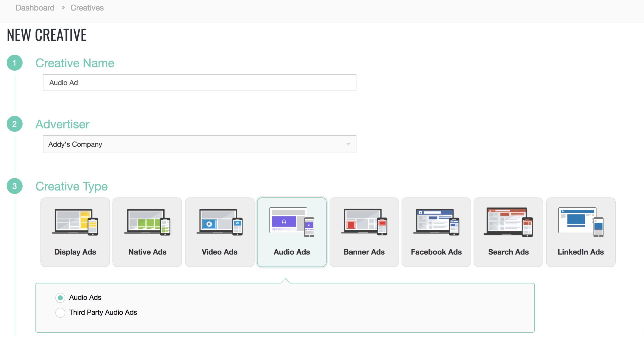Choose the Facebook Ads icon
The height and width of the screenshot is (337, 644).
(x=436, y=222)
